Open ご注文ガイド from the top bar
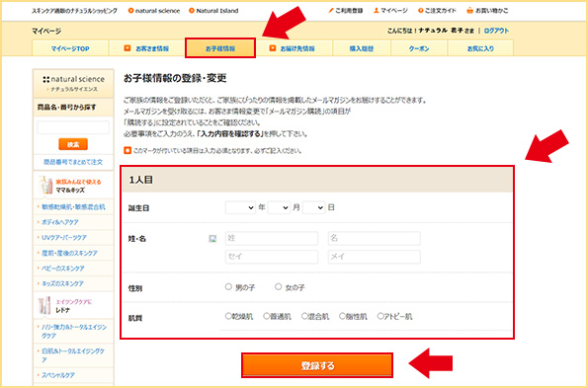The height and width of the screenshot is (388, 588). tap(437, 11)
